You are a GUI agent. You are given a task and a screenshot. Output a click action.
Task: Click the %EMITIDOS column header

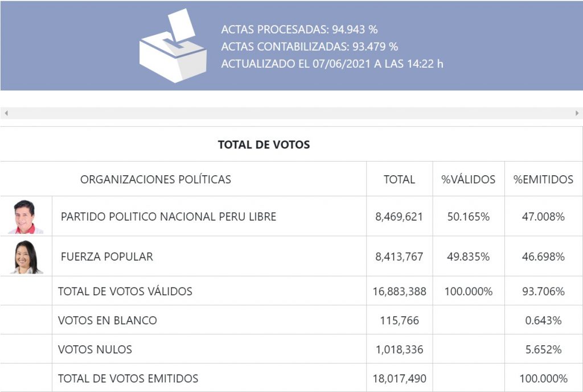tap(543, 179)
